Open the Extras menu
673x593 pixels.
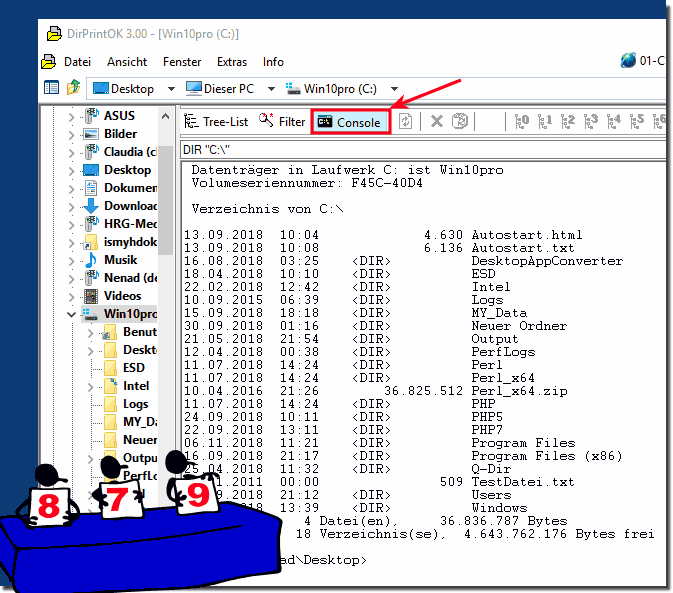coord(232,62)
